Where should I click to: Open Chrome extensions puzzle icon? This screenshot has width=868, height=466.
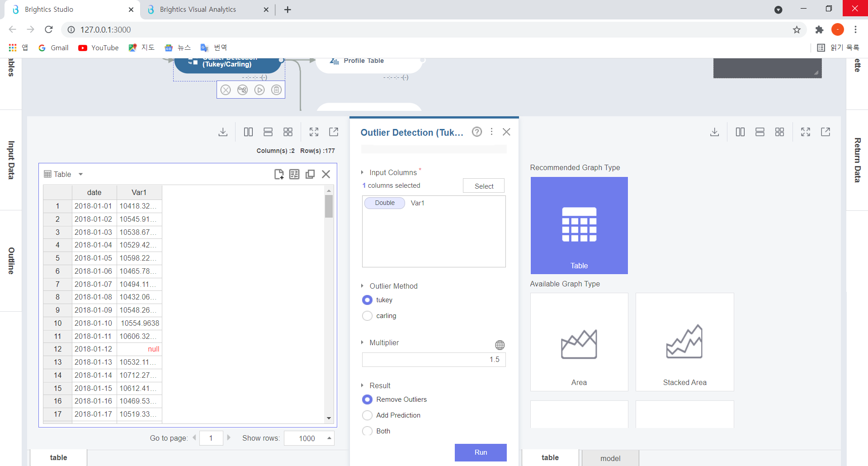click(819, 30)
